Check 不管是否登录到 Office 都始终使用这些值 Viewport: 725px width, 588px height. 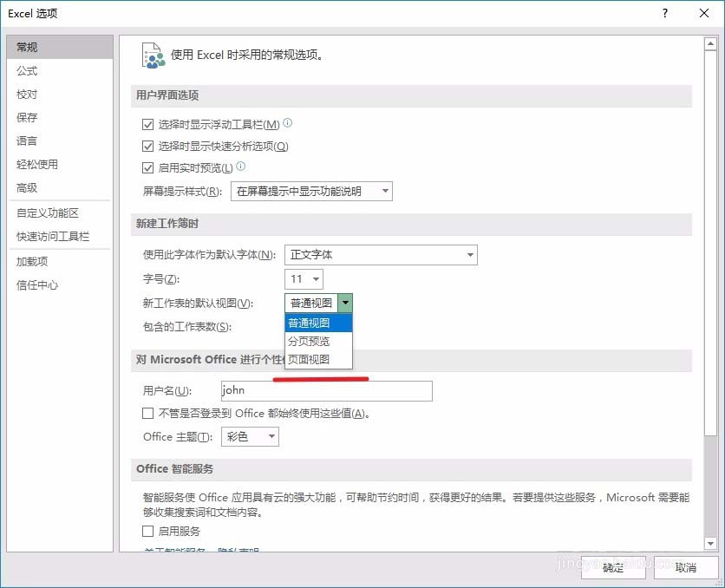tap(148, 413)
